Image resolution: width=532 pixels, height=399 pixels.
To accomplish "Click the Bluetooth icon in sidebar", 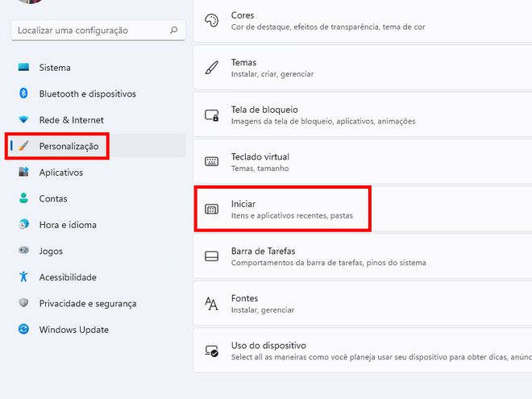I will pyautogui.click(x=23, y=93).
